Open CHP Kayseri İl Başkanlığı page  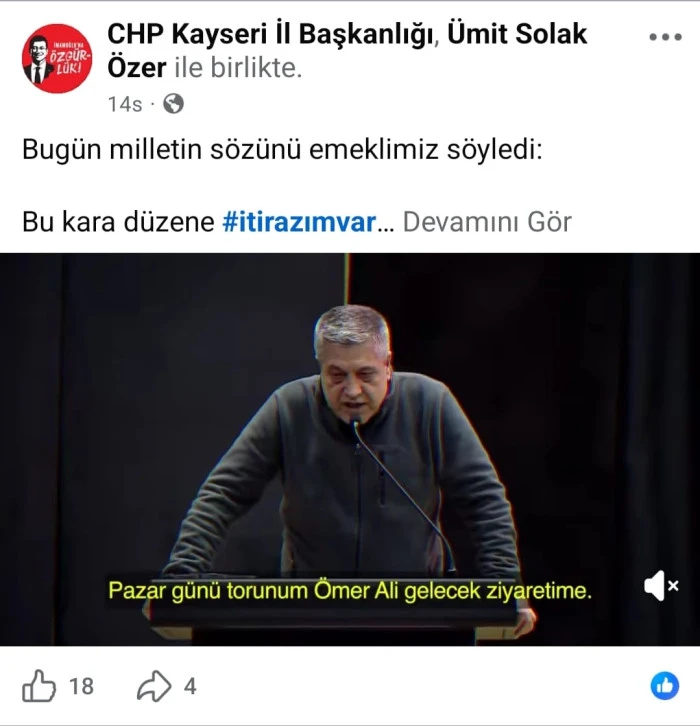273,34
